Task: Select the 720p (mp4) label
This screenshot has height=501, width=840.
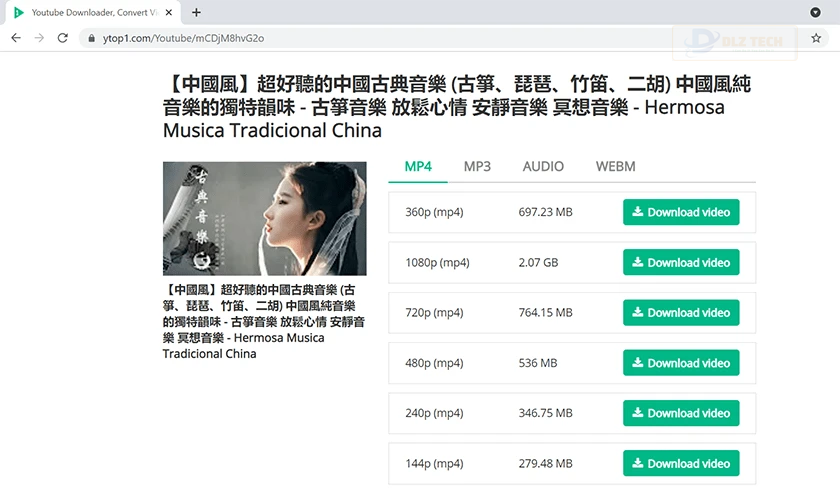Action: point(434,312)
